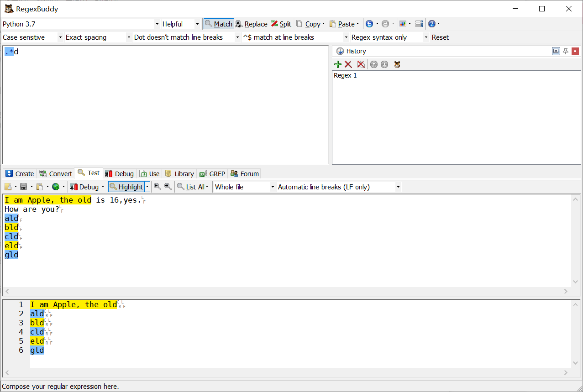Open the Help question mark icon
583x392 pixels.
[x=432, y=24]
